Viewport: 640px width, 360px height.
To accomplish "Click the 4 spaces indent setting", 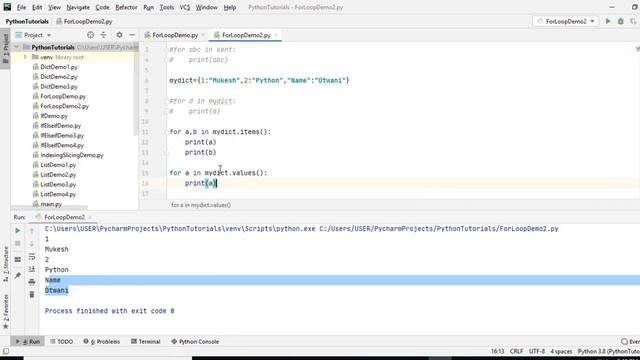I will coord(561,351).
